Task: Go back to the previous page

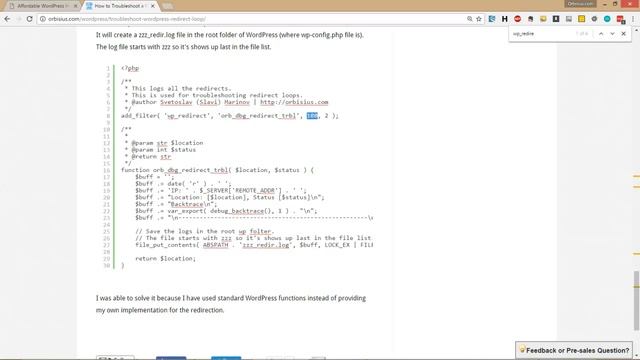Action: coord(7,19)
